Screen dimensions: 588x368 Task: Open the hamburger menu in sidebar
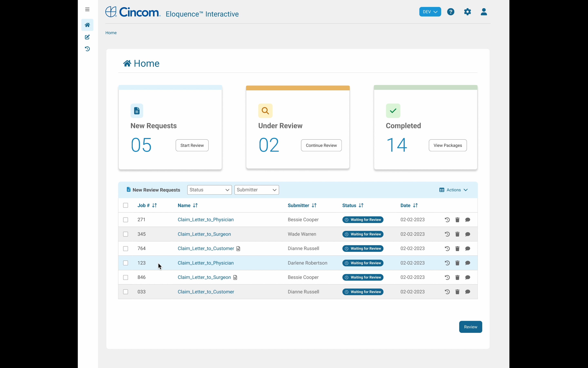(x=87, y=9)
